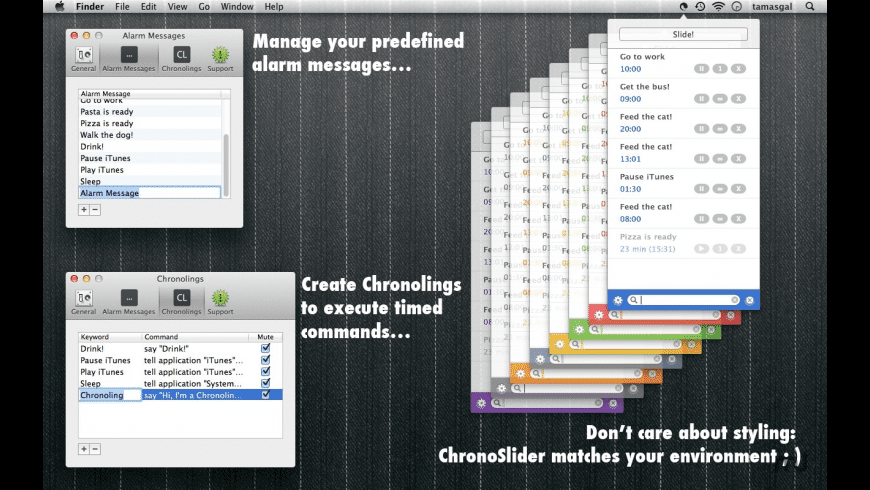Delete Feed the cat! 08:00 alarm
Image resolution: width=870 pixels, height=490 pixels.
(x=738, y=219)
